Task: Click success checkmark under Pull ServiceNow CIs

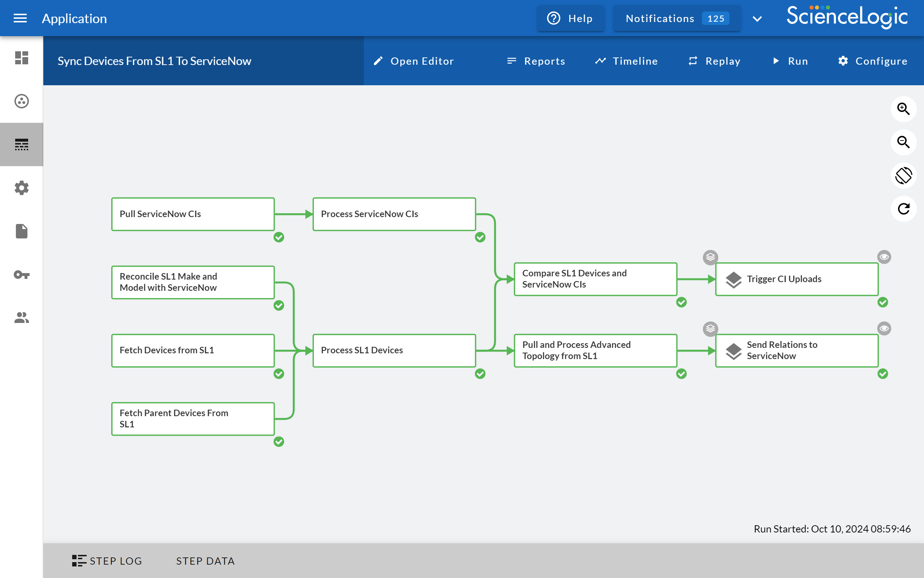Action: click(279, 237)
